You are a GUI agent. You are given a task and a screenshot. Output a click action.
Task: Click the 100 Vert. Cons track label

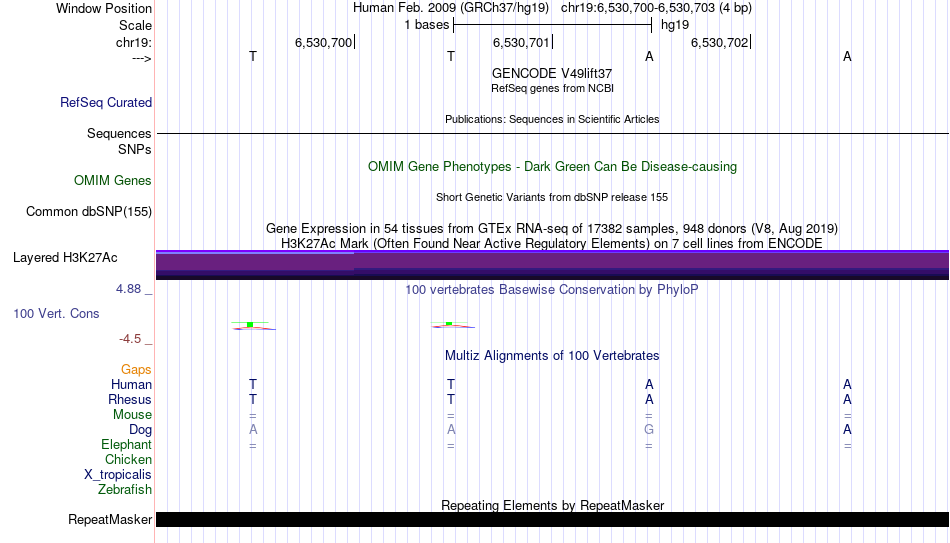click(56, 313)
